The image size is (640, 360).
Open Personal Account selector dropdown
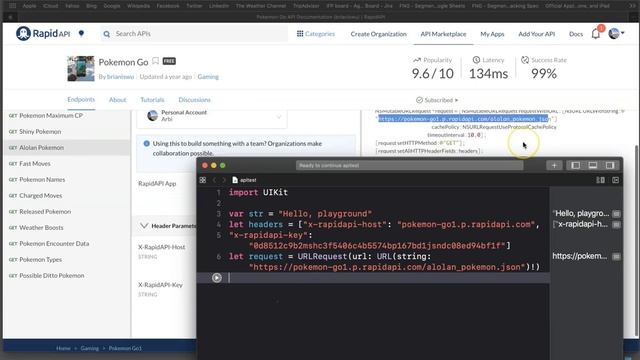(x=211, y=116)
